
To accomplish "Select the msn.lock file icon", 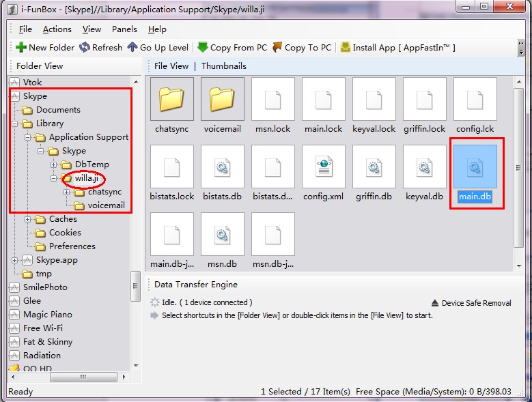I will [272, 99].
